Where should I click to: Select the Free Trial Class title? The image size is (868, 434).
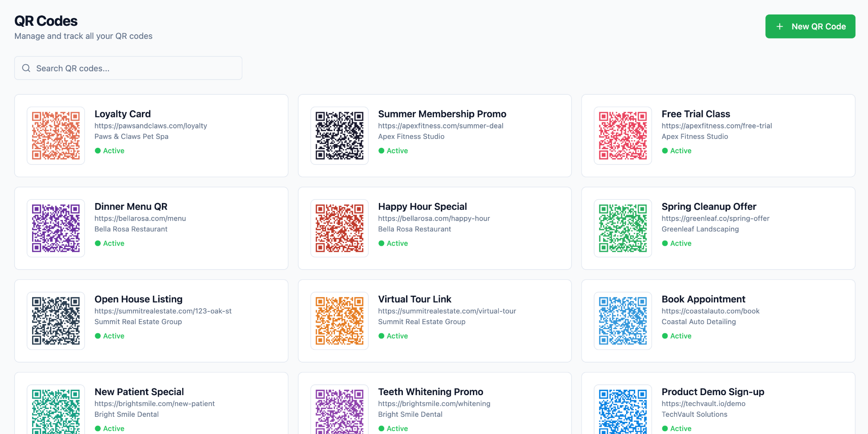[696, 114]
